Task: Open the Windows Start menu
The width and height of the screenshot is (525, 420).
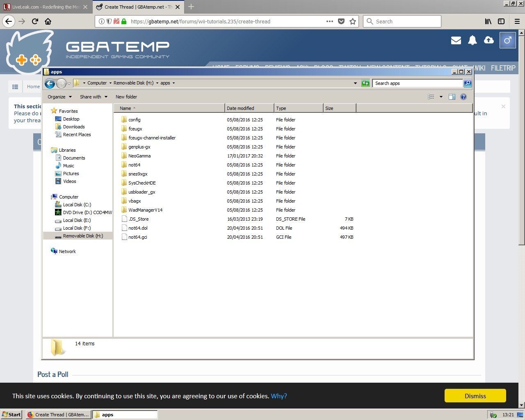Action: click(x=11, y=415)
